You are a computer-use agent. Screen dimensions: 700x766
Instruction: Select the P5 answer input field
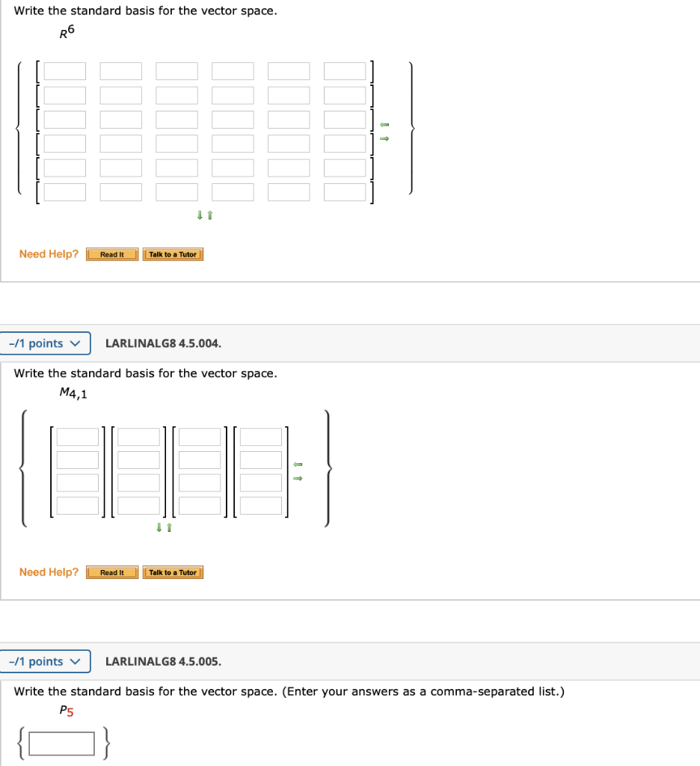[61, 744]
